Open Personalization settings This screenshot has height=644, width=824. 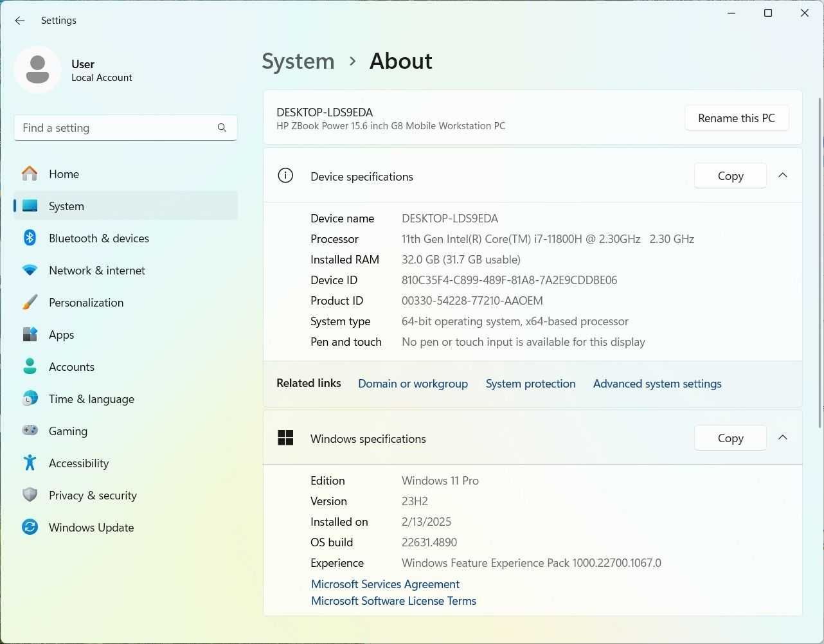pyautogui.click(x=126, y=302)
